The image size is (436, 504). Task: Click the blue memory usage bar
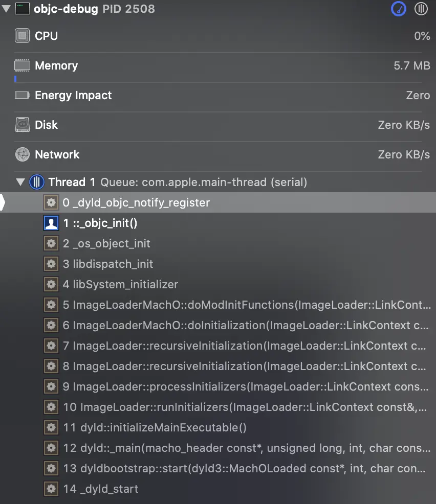pos(16,79)
